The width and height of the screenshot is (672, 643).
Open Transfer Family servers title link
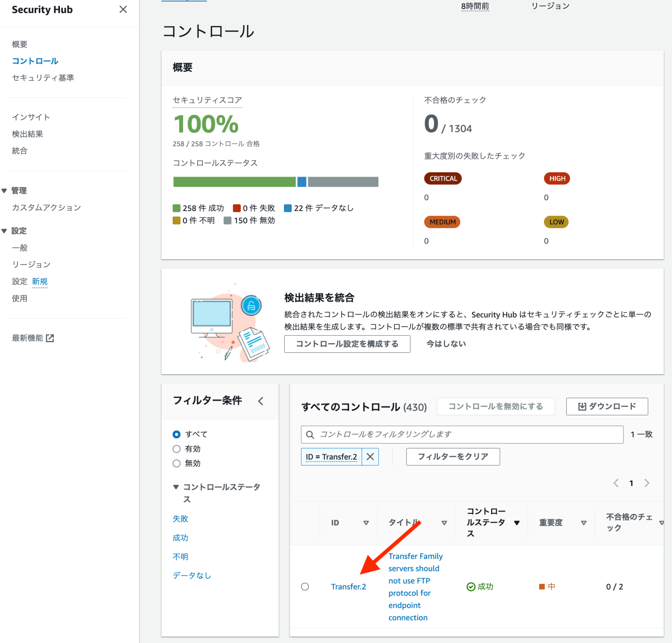pos(416,587)
